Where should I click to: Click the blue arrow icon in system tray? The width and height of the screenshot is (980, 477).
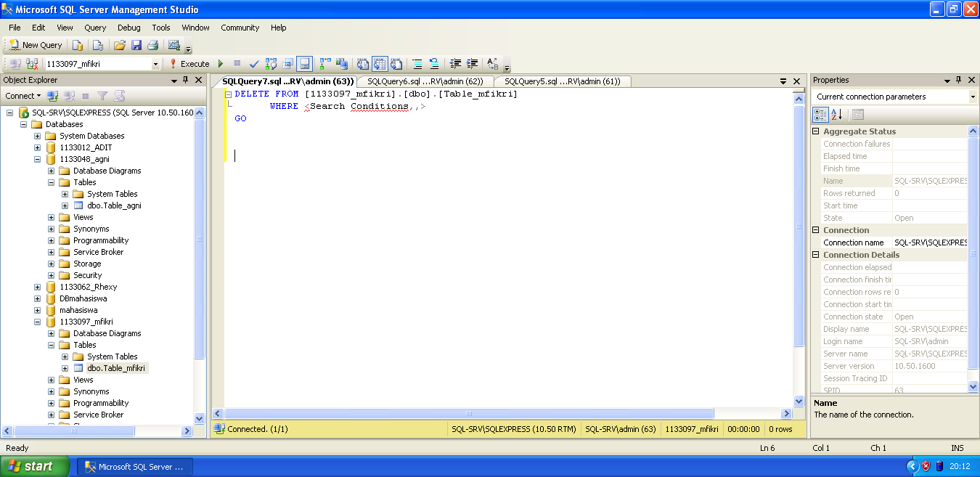point(912,466)
